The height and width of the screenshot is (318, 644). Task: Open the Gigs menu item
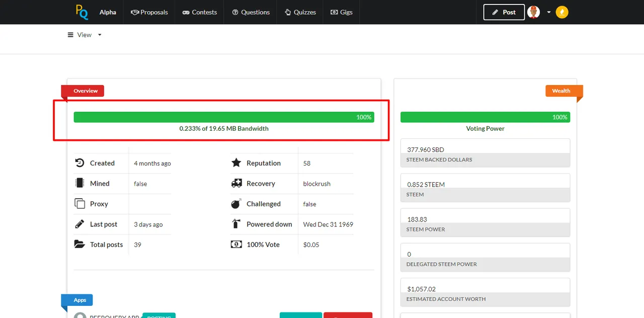(341, 12)
